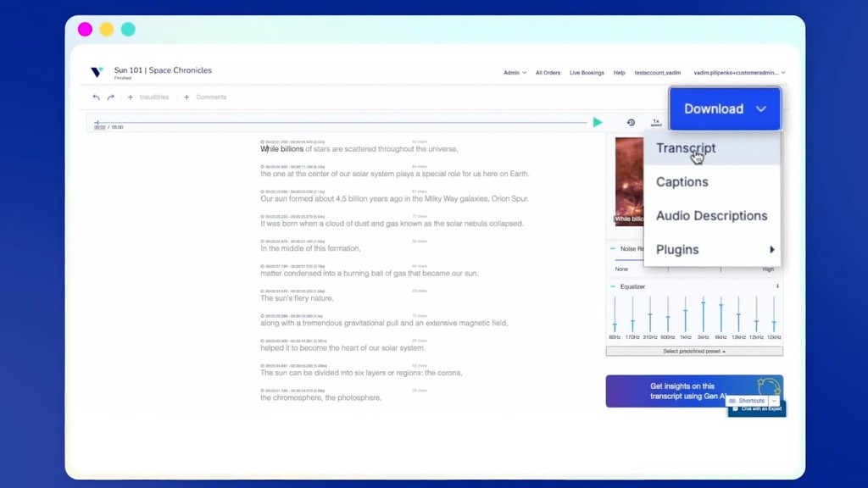Click the rewind/replay icon next to play
Viewport: 868px width, 488px height.
[630, 122]
